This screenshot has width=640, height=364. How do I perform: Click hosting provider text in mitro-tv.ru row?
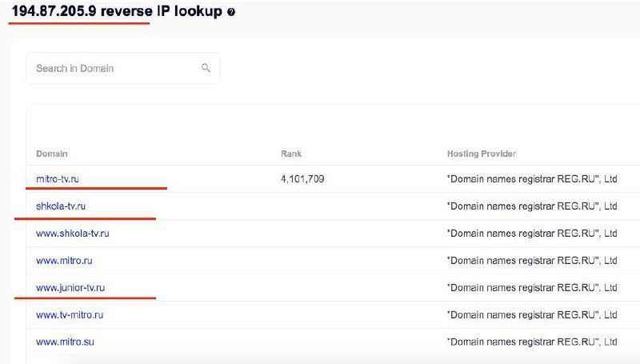(532, 178)
